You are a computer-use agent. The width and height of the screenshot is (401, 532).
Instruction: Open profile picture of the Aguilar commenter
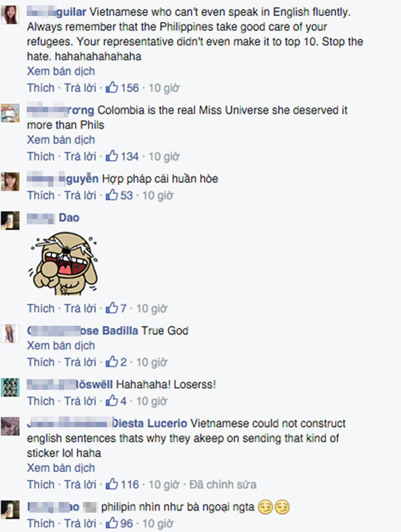pyautogui.click(x=10, y=15)
